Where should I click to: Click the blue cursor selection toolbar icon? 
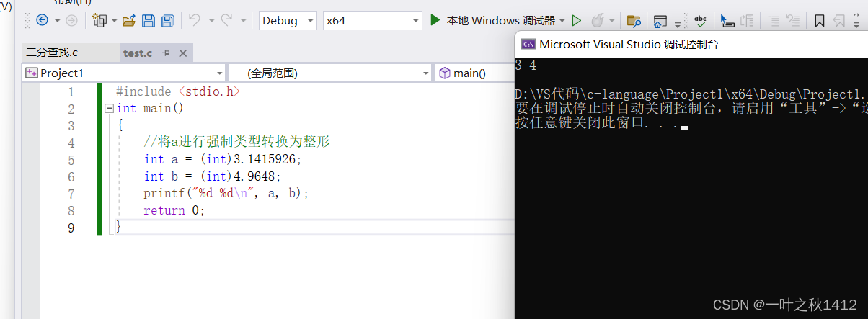(727, 21)
